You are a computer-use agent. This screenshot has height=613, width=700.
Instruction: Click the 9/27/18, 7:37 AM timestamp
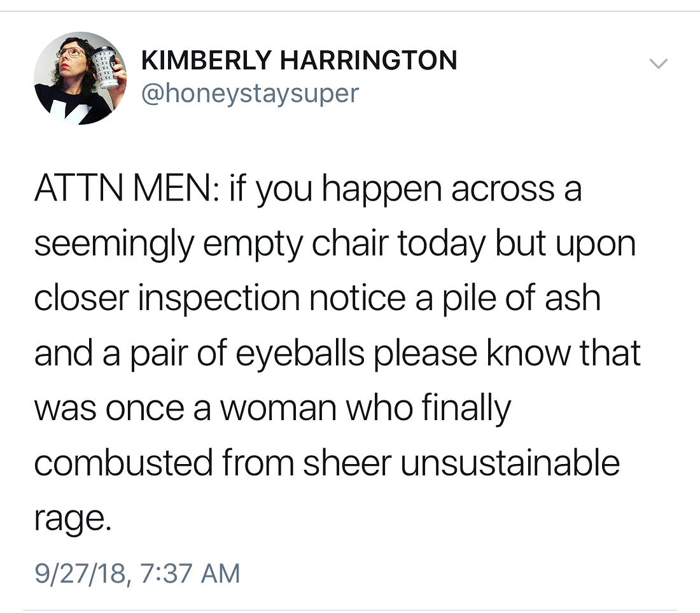137,573
